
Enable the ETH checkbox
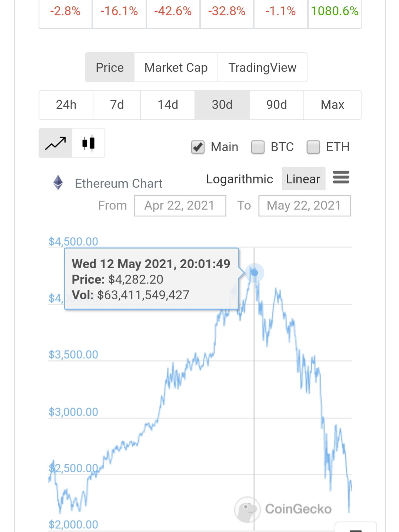coord(313,147)
